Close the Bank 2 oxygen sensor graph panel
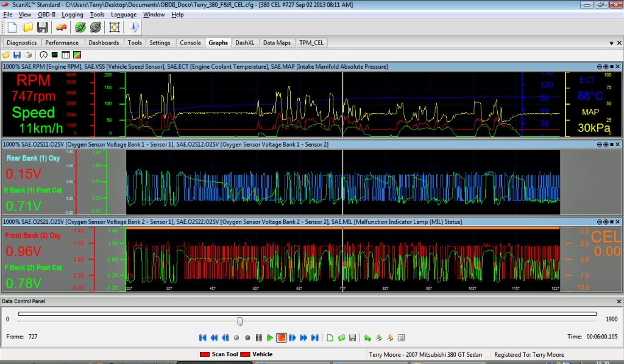624x364 pixels. [x=618, y=222]
